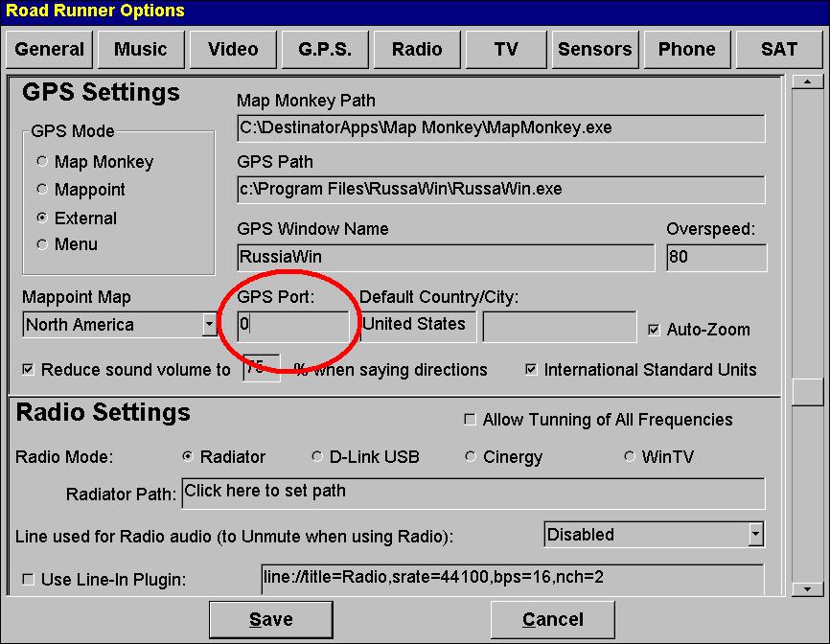Open the Phone tab
The image size is (830, 644).
click(x=686, y=49)
